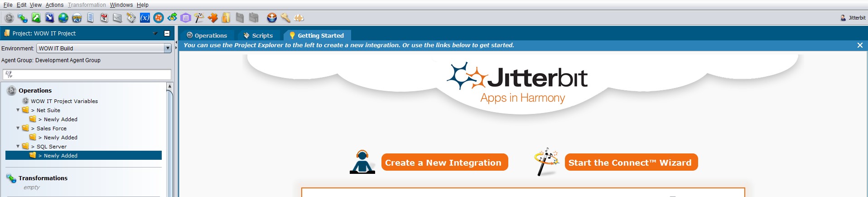The width and height of the screenshot is (868, 197).
Task: Open the Environment dropdown showing WOW IT Build
Action: (168, 48)
